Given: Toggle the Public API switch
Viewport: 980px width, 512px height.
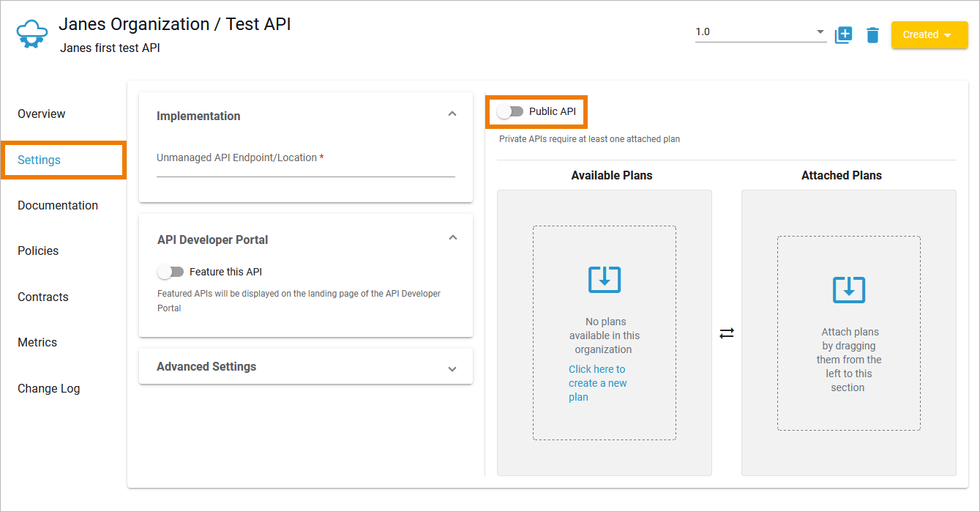Looking at the screenshot, I should pyautogui.click(x=511, y=111).
